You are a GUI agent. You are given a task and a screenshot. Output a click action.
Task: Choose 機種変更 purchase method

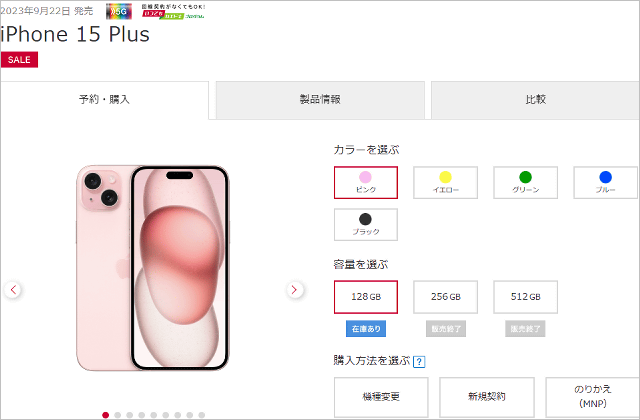381,397
